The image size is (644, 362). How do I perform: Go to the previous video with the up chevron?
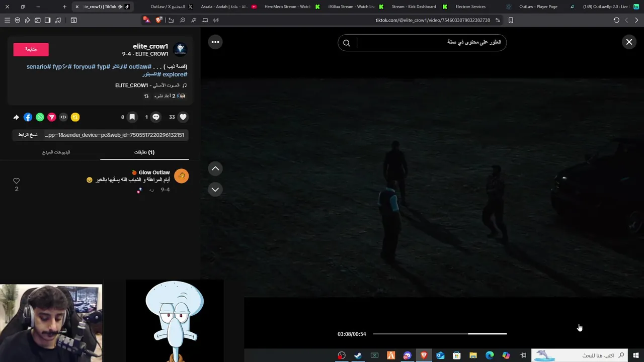coord(215,168)
